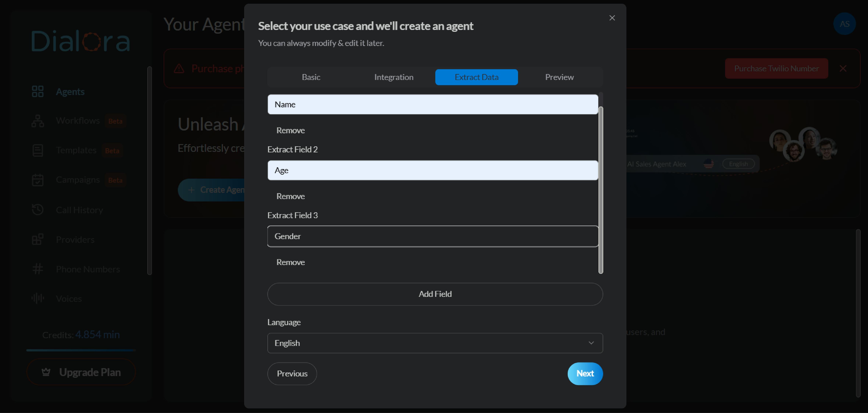Image resolution: width=868 pixels, height=413 pixels.
Task: Open the Preview tab
Action: 559,77
